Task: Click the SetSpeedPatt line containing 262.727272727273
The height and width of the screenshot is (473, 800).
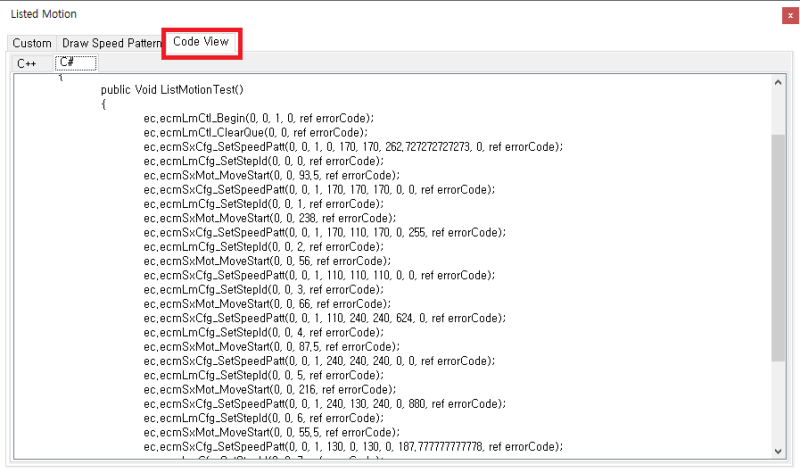Action: 353,147
